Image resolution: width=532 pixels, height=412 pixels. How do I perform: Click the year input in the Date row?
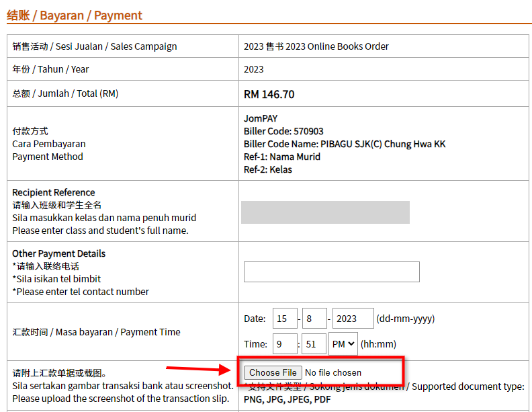point(353,318)
